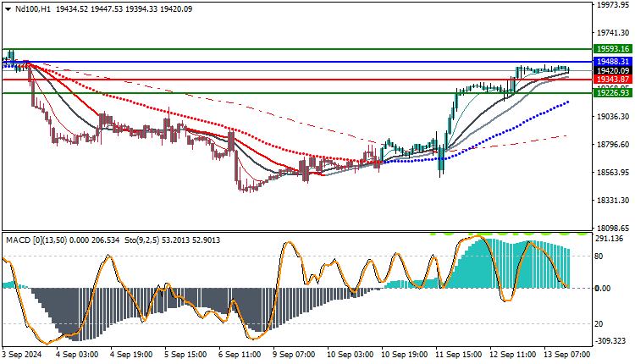Select the 18563.95 price scale value
635x364 pixels.
point(613,173)
